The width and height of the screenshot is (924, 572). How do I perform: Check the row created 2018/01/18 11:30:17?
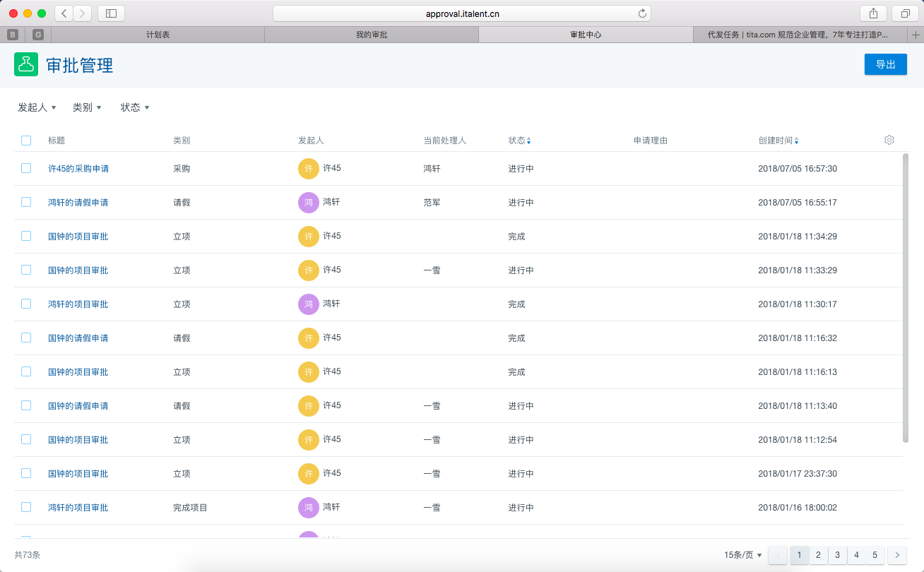(26, 304)
